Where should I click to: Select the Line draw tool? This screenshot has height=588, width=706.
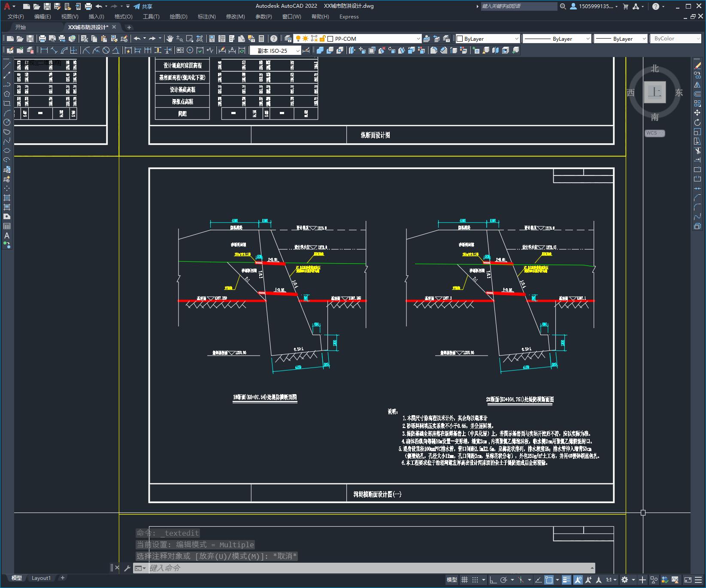(7, 66)
